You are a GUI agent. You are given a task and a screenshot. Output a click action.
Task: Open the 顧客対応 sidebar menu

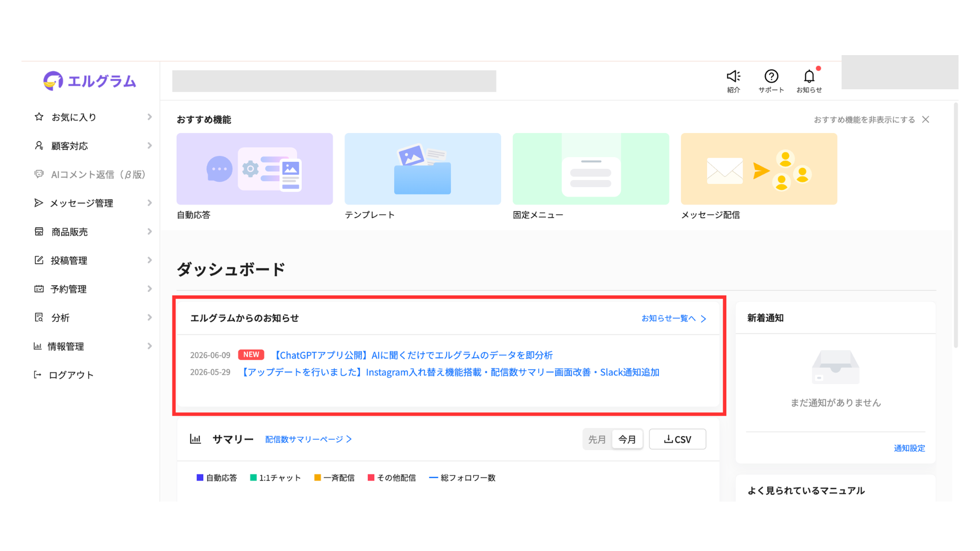[93, 146]
